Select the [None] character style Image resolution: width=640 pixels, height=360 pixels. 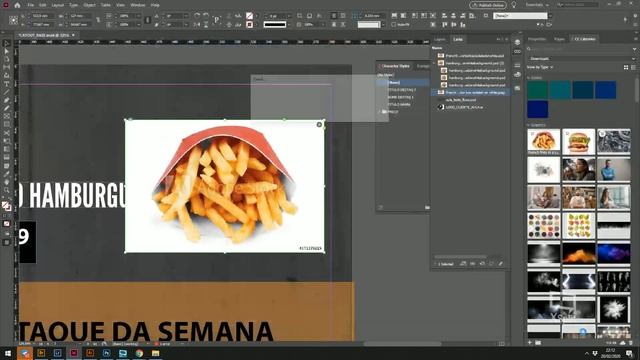tap(402, 82)
